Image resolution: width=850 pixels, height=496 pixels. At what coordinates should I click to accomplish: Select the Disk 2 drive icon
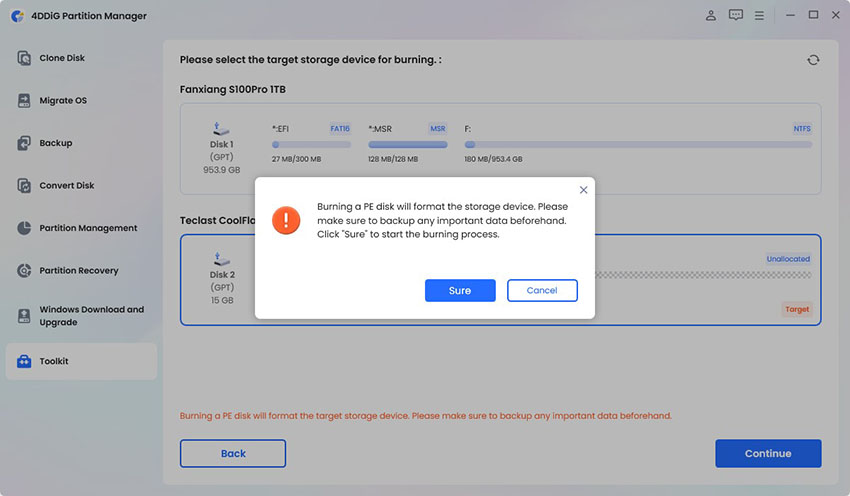pyautogui.click(x=221, y=259)
